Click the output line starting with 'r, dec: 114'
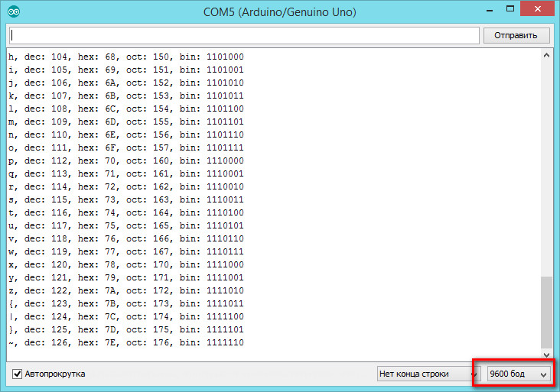The height and width of the screenshot is (392, 560). coord(126,186)
